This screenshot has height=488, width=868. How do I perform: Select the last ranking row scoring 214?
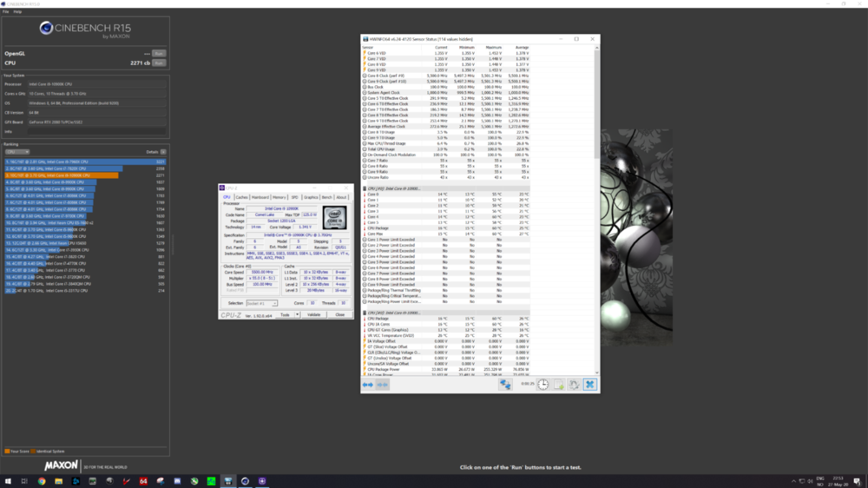[x=85, y=290]
